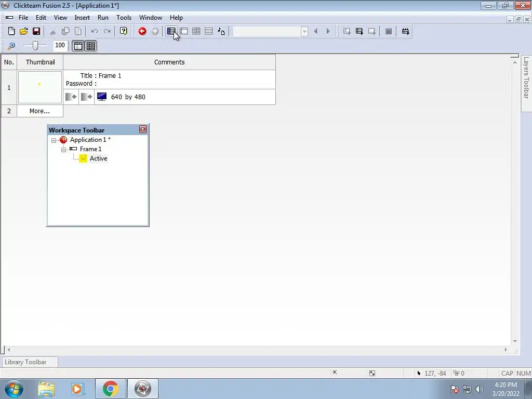The image size is (532, 399).
Task: Open the Run menu
Action: (103, 18)
